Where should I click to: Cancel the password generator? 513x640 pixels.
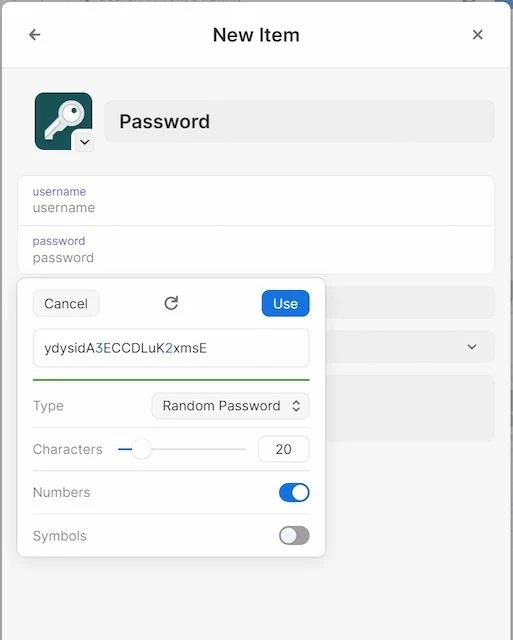coord(66,303)
